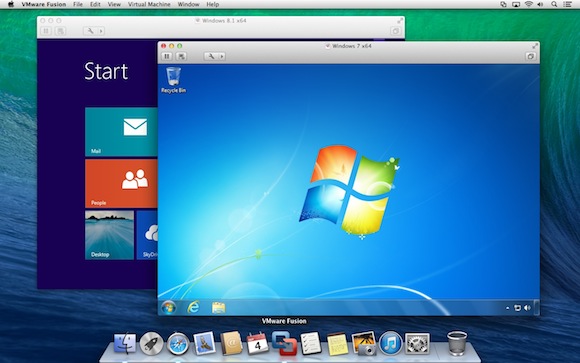Enter Unity view in Windows 8.1 window
Viewport: 580px width, 363px height.
tap(396, 31)
